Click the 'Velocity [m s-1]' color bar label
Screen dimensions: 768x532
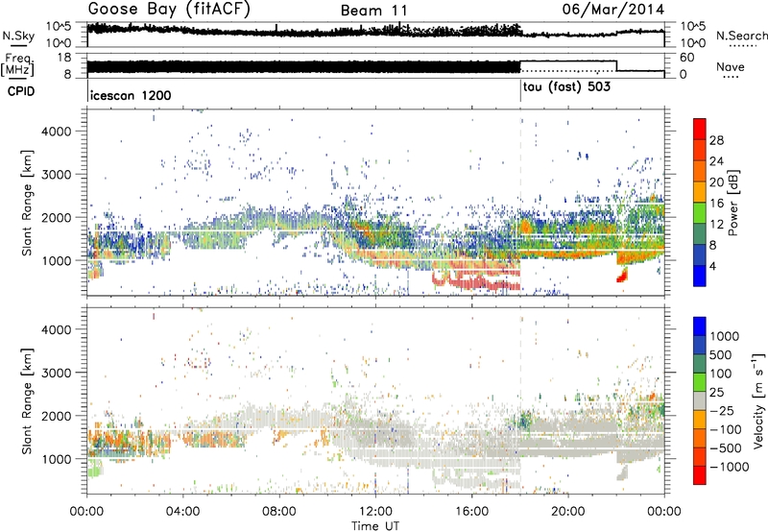click(758, 400)
